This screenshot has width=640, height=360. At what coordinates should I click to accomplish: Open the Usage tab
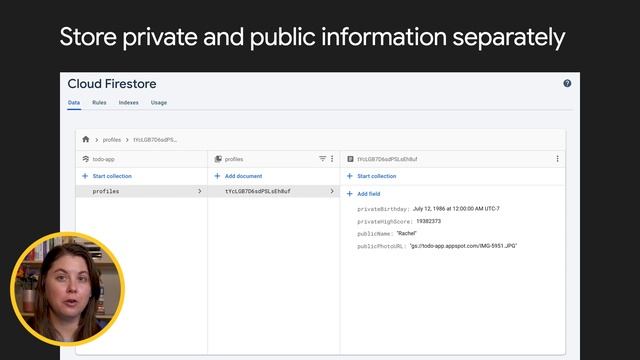159,102
